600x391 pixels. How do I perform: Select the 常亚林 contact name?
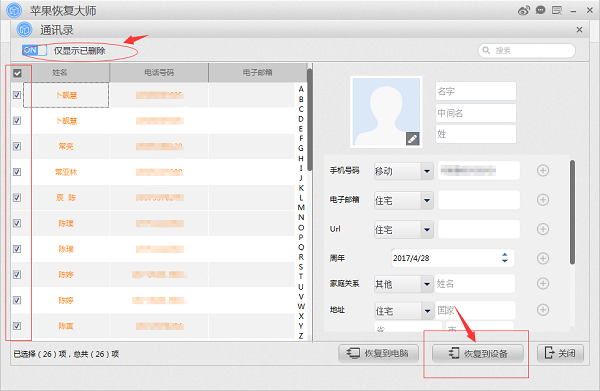(x=66, y=172)
